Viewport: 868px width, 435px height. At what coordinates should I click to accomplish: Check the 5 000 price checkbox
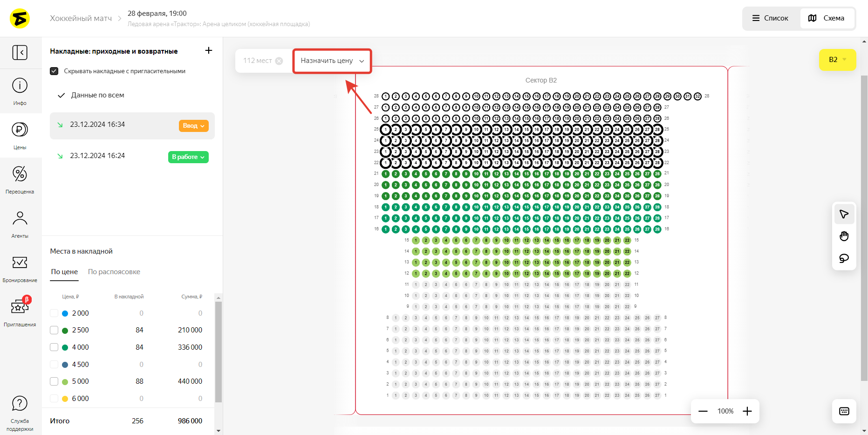[x=54, y=381]
